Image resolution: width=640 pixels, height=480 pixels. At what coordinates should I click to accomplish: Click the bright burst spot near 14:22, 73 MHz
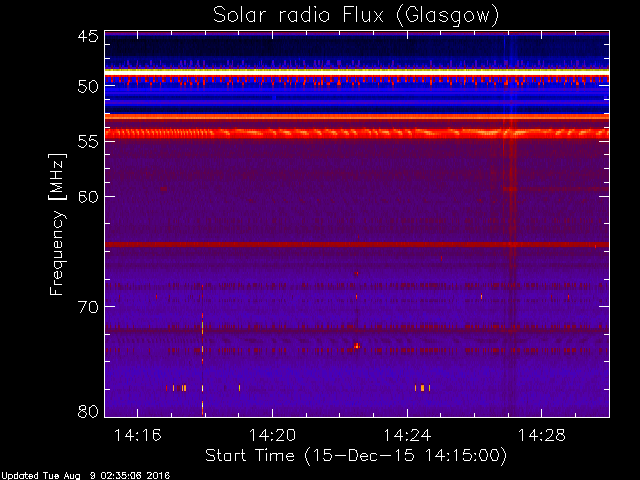[357, 346]
